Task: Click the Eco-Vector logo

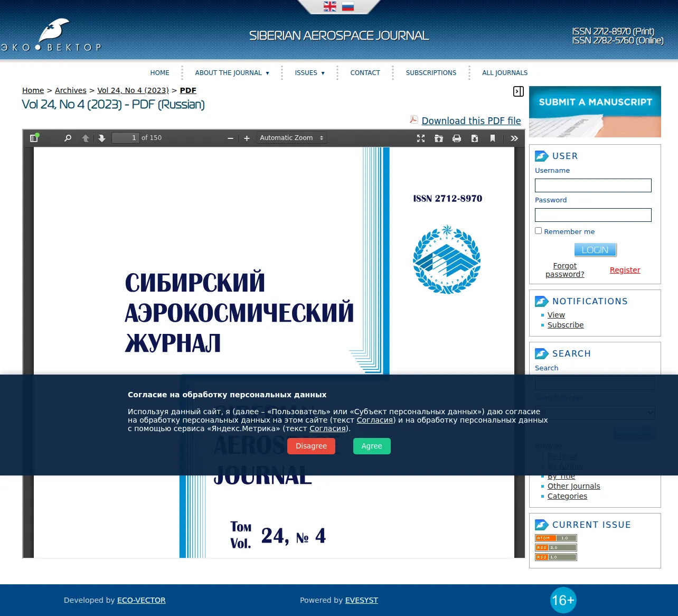Action: click(x=51, y=35)
